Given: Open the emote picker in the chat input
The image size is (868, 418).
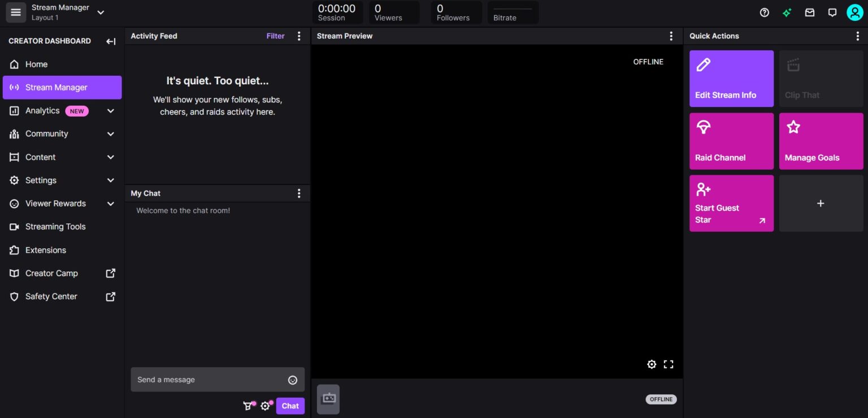Looking at the screenshot, I should pos(293,380).
